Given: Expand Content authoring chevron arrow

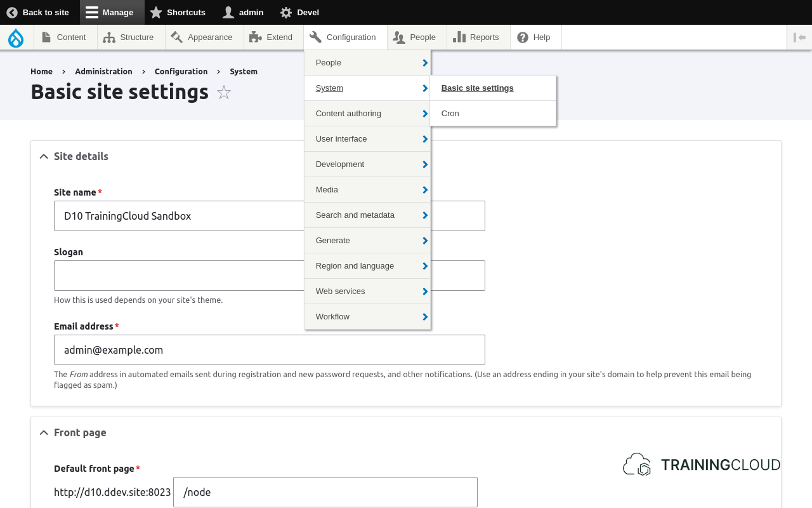Looking at the screenshot, I should pos(424,114).
